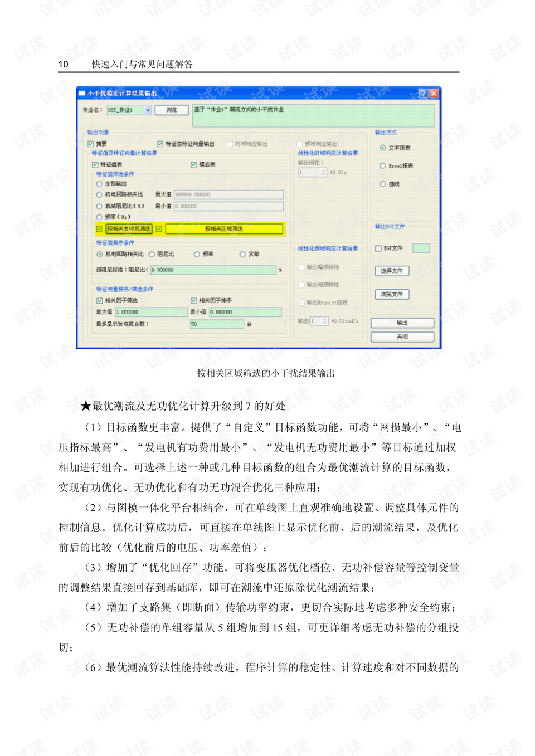
Task: Click the 最小值 field showing 0.000000 in 特征向量 section
Action: pos(245,312)
